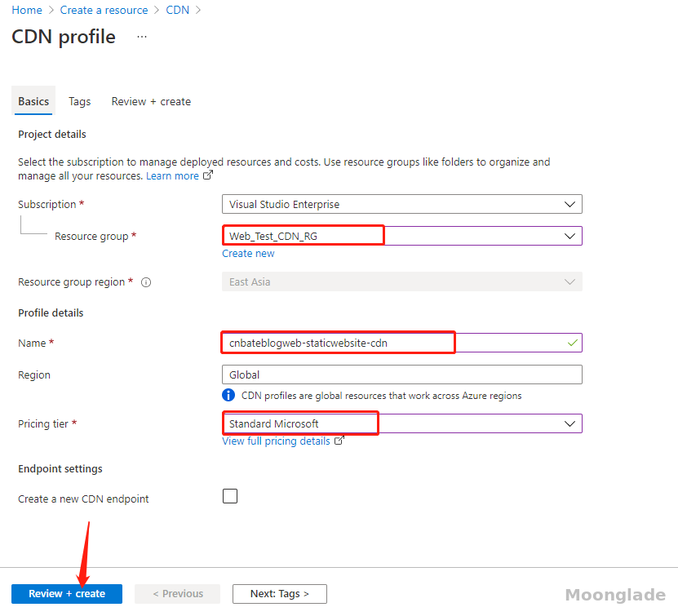Switch to the Tags tab
Image resolution: width=678 pixels, height=616 pixels.
pos(80,102)
